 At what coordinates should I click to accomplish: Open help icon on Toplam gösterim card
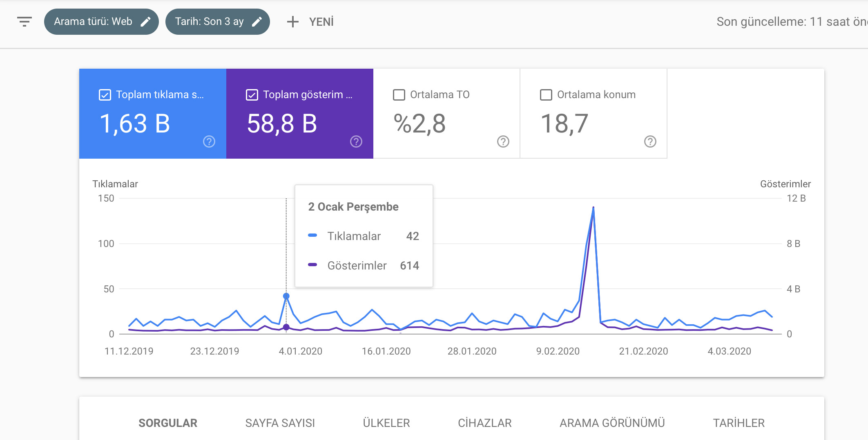[x=356, y=141]
